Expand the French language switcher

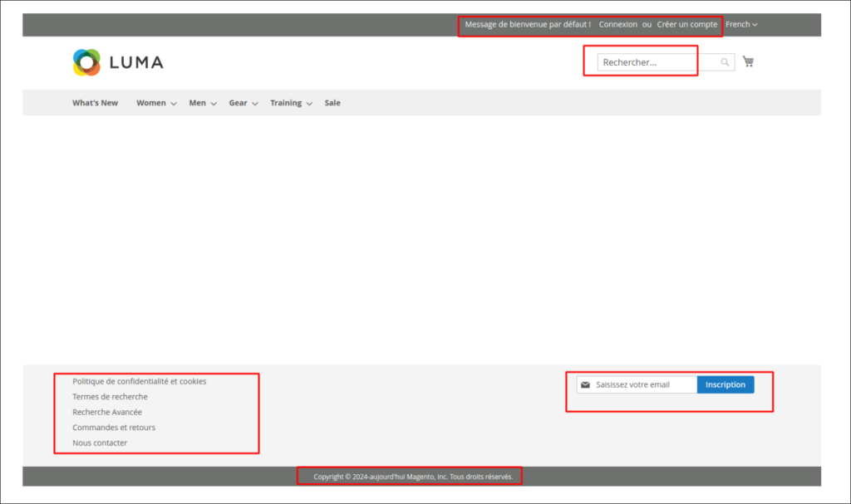point(741,25)
